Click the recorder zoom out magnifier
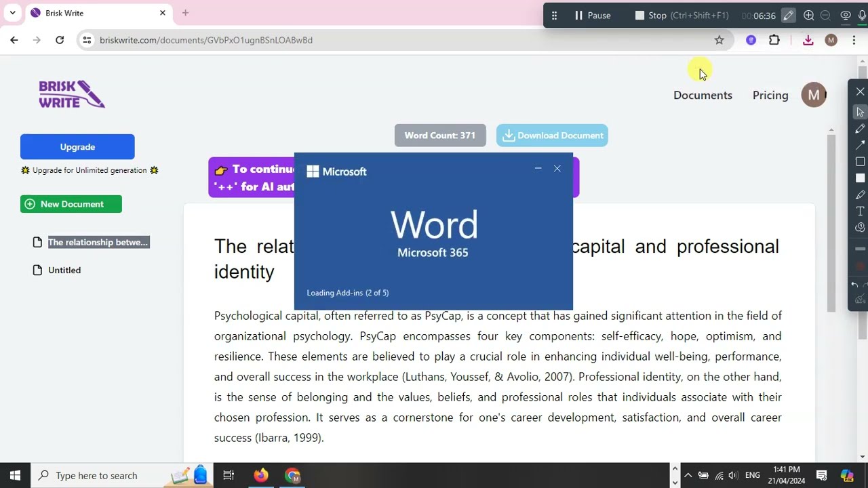Screen dimensions: 868x488 pos(825,15)
